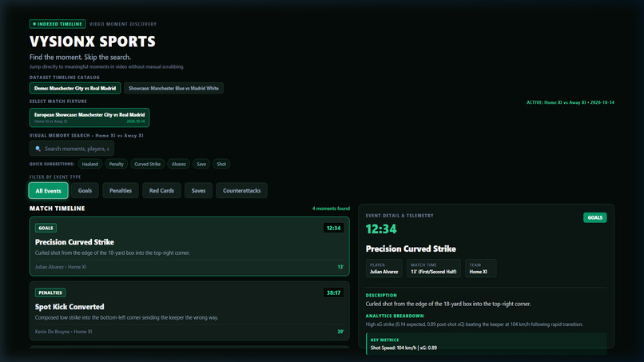Click the large 12:34 time in event detail

(x=381, y=229)
